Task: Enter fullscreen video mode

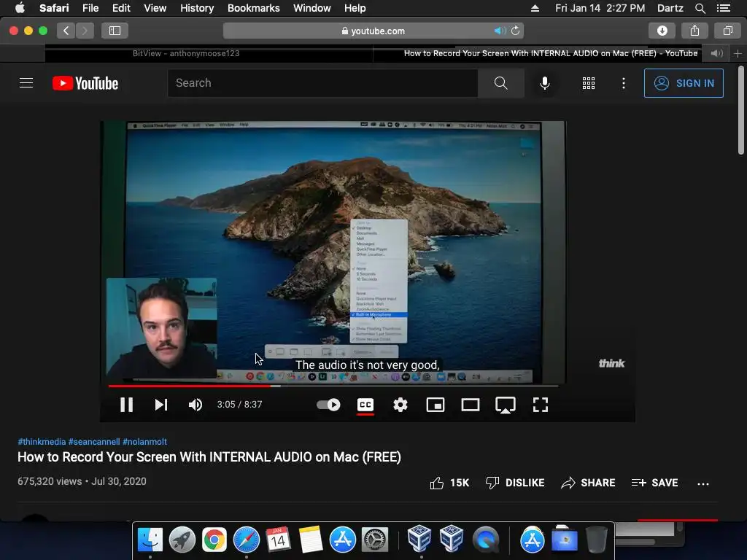Action: (541, 405)
